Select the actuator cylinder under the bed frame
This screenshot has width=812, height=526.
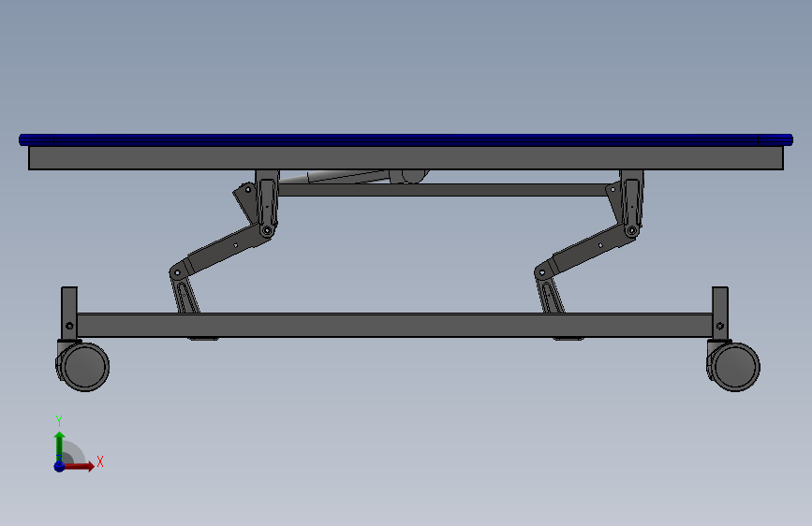[347, 176]
